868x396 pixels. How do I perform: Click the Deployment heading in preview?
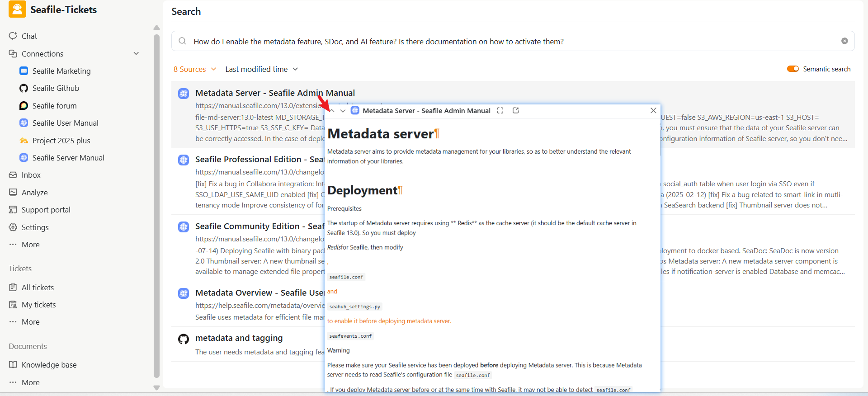point(363,190)
